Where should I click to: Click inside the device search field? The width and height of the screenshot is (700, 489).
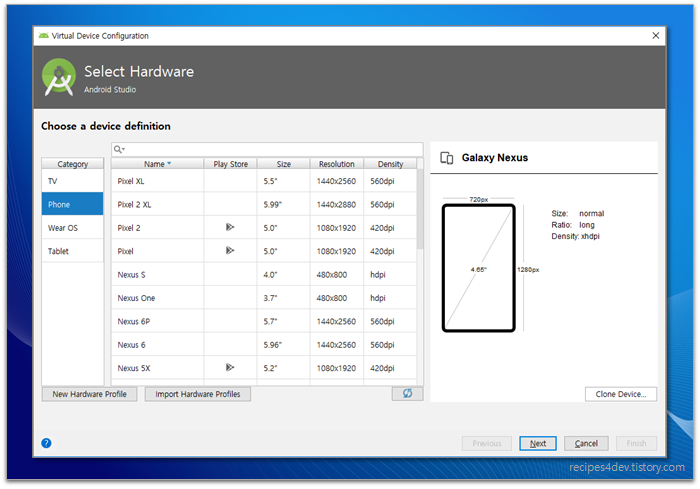[x=267, y=149]
